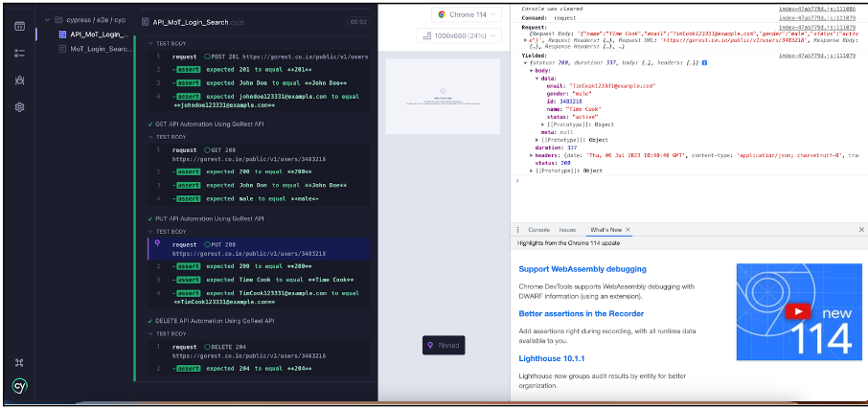Open DevTools drawer three-dot menu

tap(517, 230)
